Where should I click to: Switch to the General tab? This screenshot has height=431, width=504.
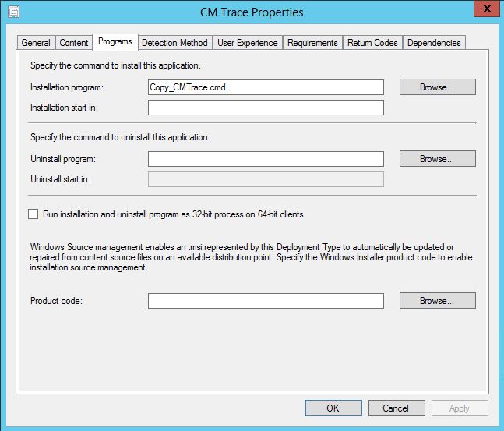36,43
